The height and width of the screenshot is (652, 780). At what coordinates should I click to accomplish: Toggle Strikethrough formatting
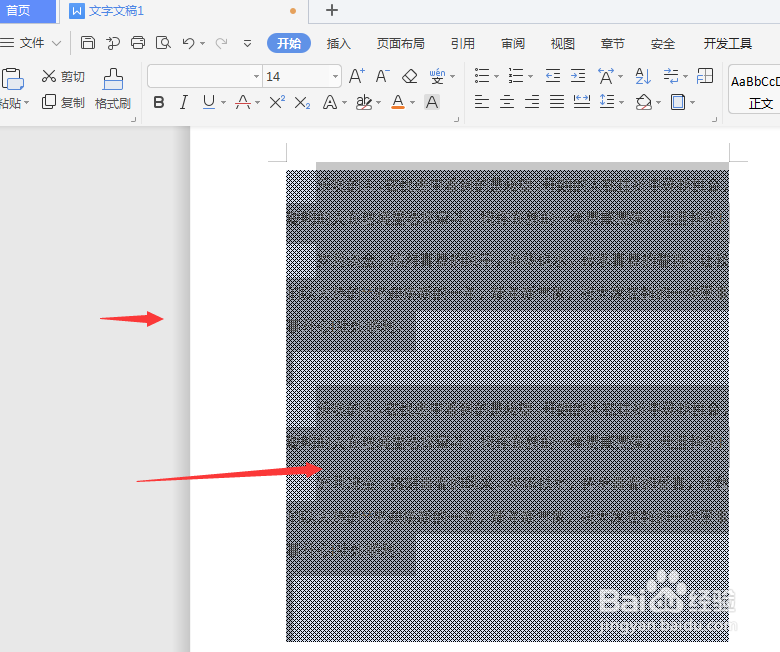point(243,102)
